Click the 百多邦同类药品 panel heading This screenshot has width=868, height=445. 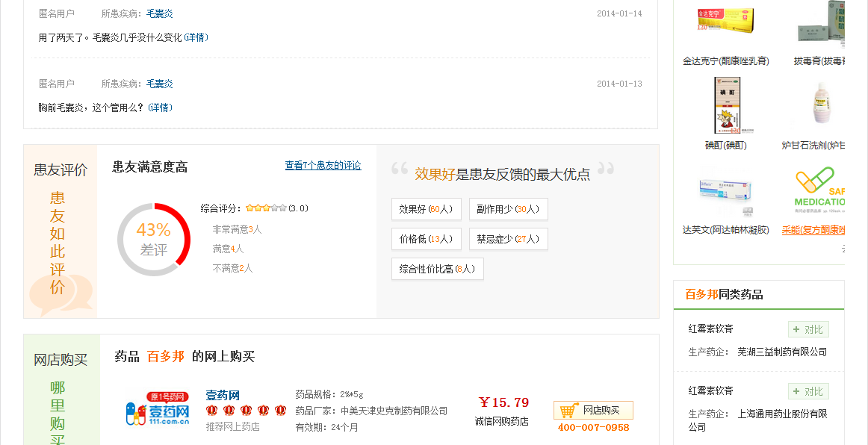point(724,294)
